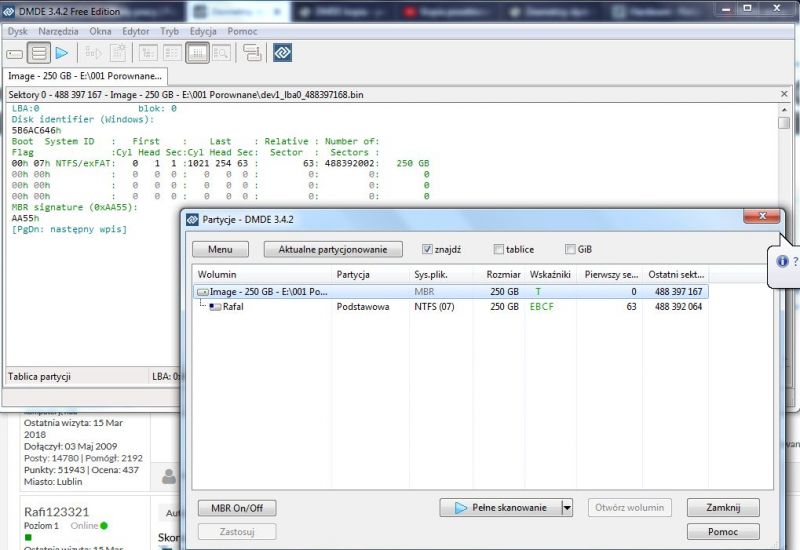Click the Pomoc button in Partycje dialog
Viewport: 800px width, 550px height.
click(723, 532)
